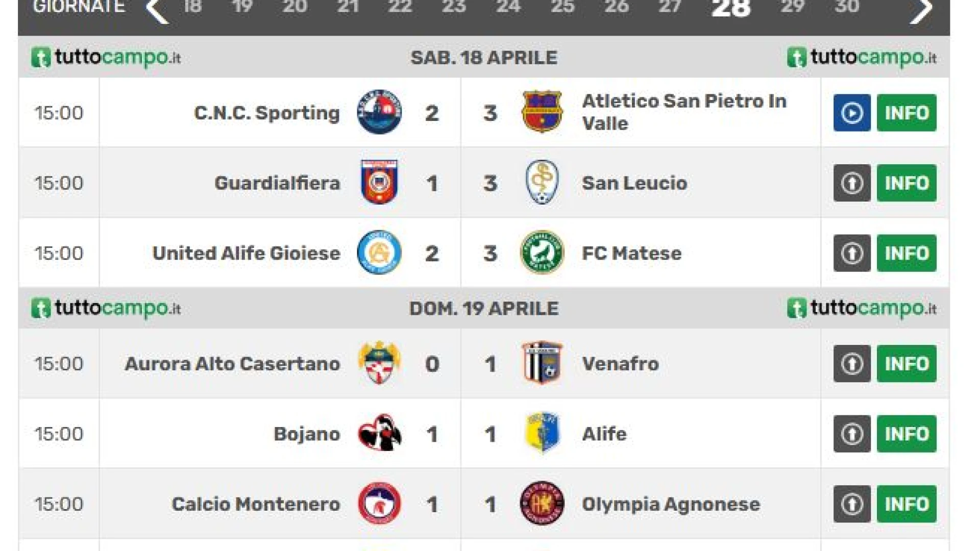980x551 pixels.
Task: Go to next matchdays with right arrow
Action: tap(921, 10)
